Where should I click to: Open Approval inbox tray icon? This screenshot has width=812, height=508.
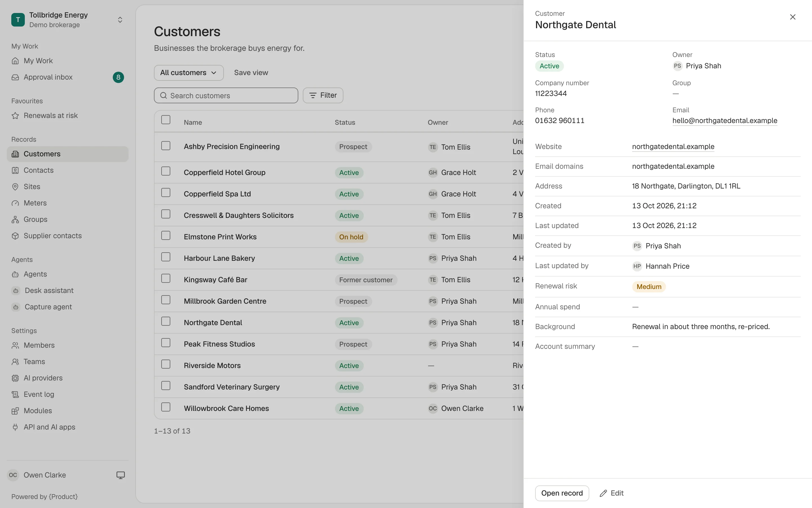[x=15, y=77]
